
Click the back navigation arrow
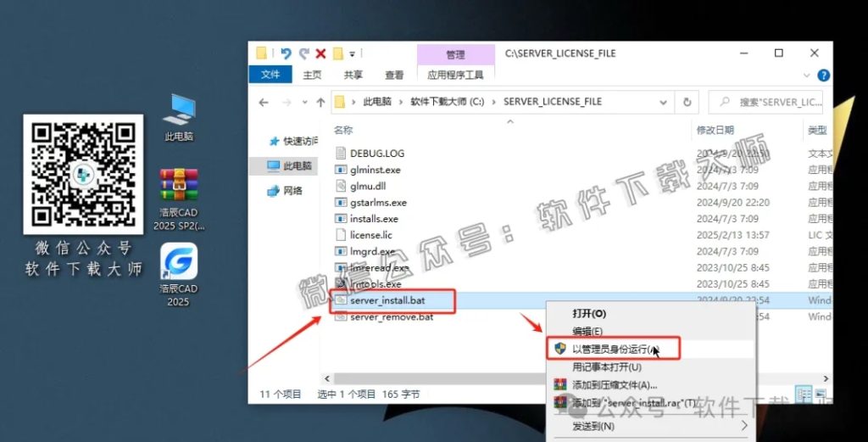click(x=264, y=103)
